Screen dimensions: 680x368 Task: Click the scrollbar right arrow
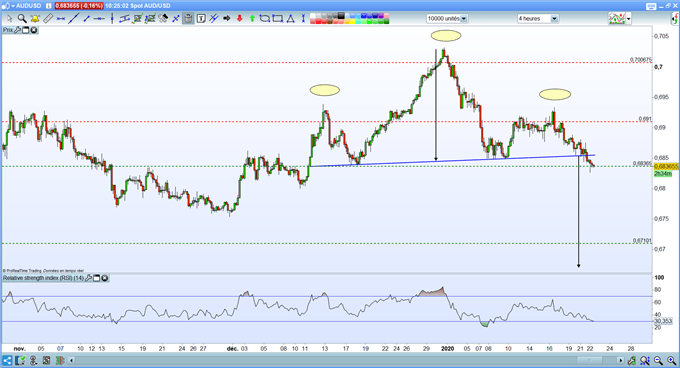pos(621,361)
